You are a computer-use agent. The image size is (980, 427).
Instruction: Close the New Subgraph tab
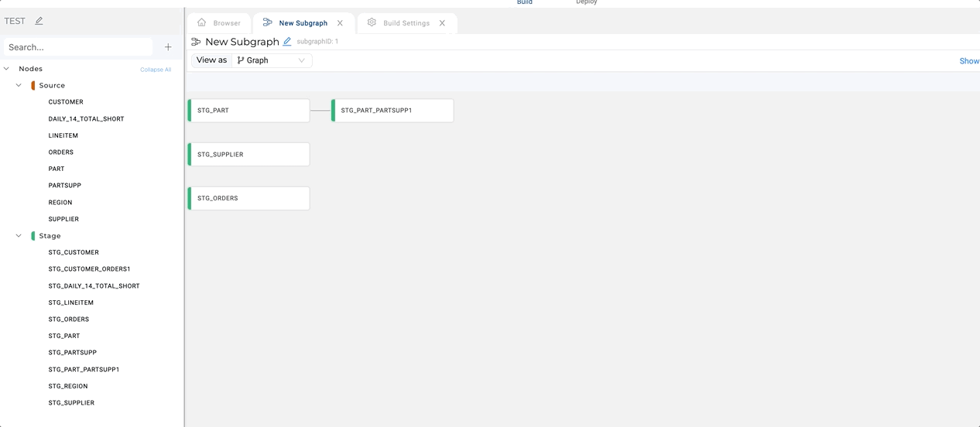(340, 23)
